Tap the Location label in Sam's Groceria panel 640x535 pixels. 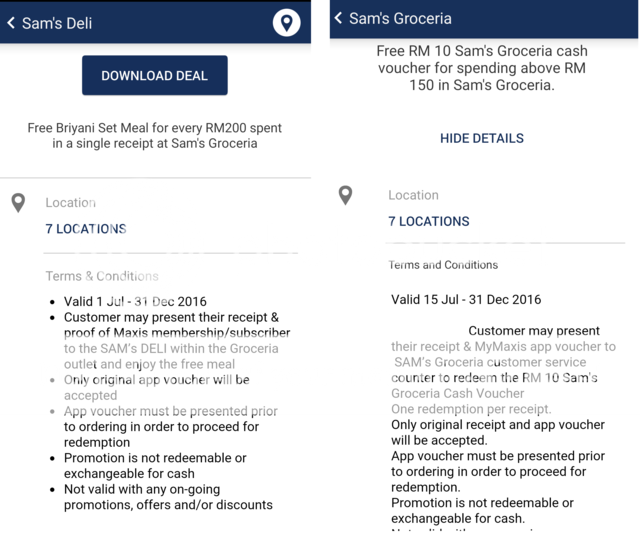point(413,195)
